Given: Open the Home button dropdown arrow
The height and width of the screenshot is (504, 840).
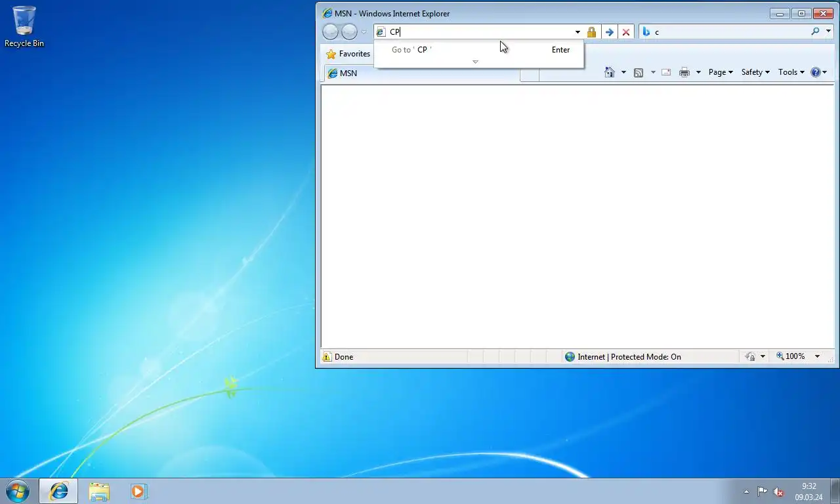Looking at the screenshot, I should [623, 72].
